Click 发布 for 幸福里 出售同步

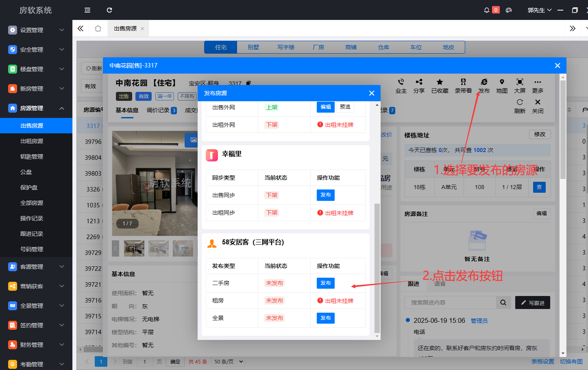point(326,195)
